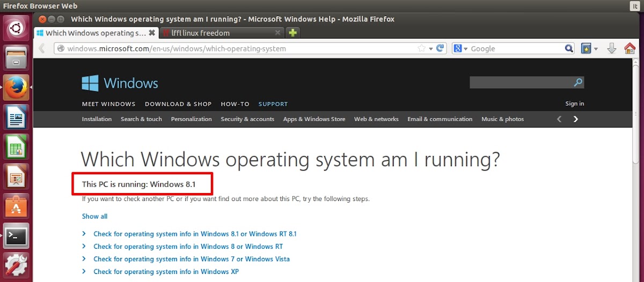Open the DOWNLOAD & SHOP menu
This screenshot has width=644, height=282.
[x=178, y=104]
